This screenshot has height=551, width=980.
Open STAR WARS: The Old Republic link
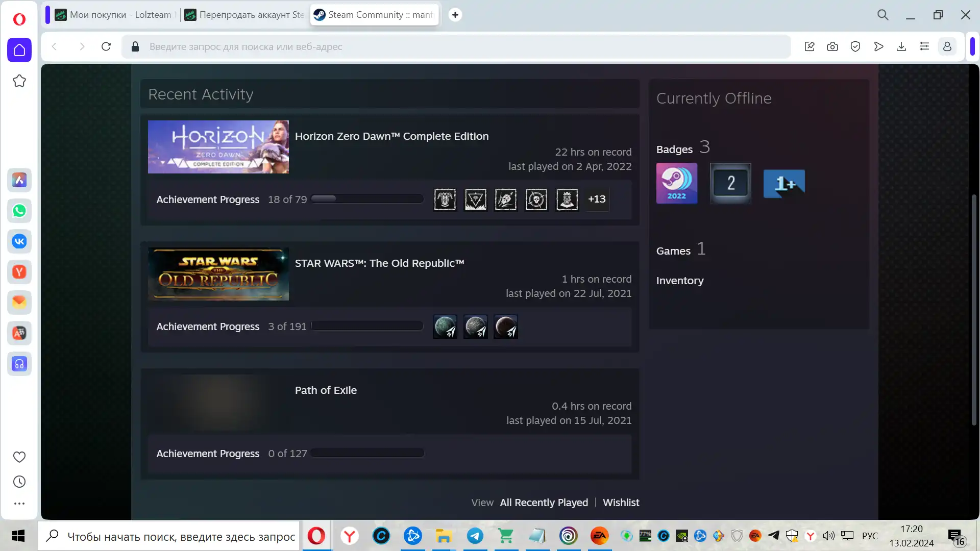(x=379, y=263)
